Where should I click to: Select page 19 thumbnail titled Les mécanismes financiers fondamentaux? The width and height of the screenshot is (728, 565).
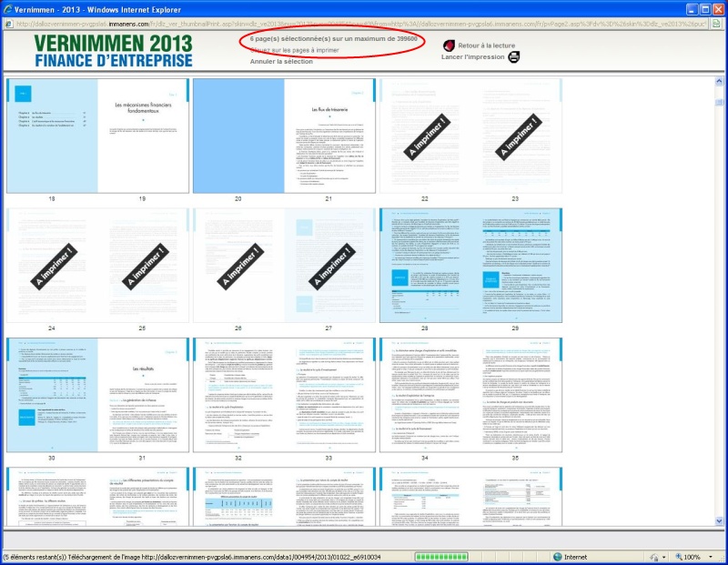tap(144, 136)
